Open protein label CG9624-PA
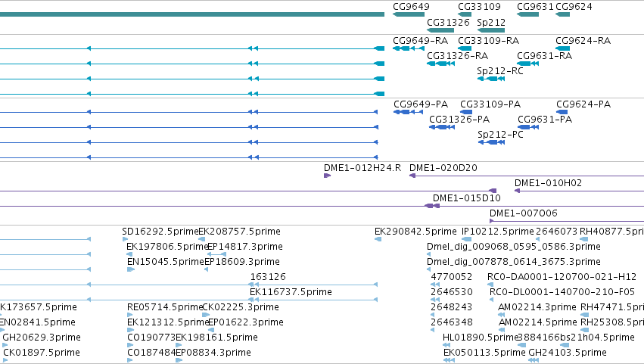The image size is (644, 364). coord(583,104)
